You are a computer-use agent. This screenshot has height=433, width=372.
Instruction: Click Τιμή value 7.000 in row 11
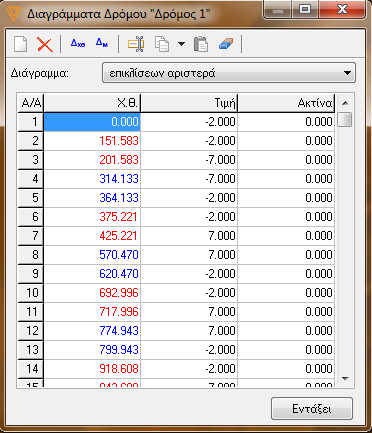189,312
